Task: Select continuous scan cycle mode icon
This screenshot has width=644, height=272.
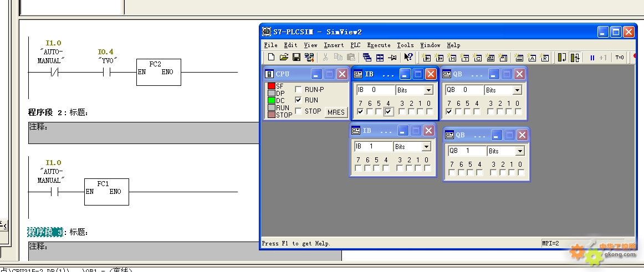Action: (575, 58)
